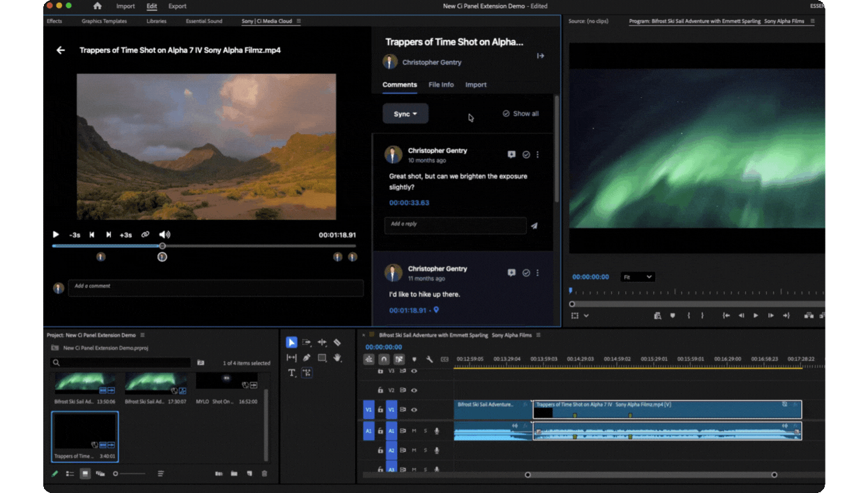
Task: Click the Ci player progress bar handle
Action: click(x=163, y=246)
